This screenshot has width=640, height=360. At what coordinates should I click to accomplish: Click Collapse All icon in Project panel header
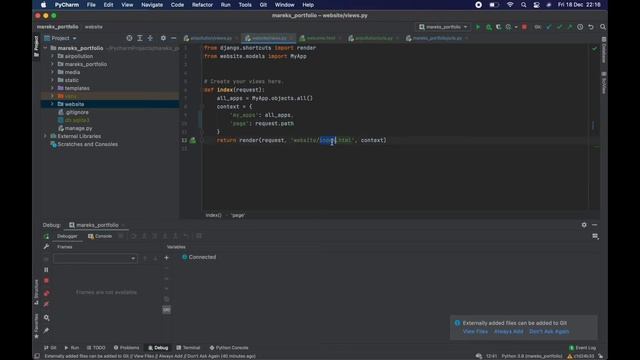click(150, 38)
